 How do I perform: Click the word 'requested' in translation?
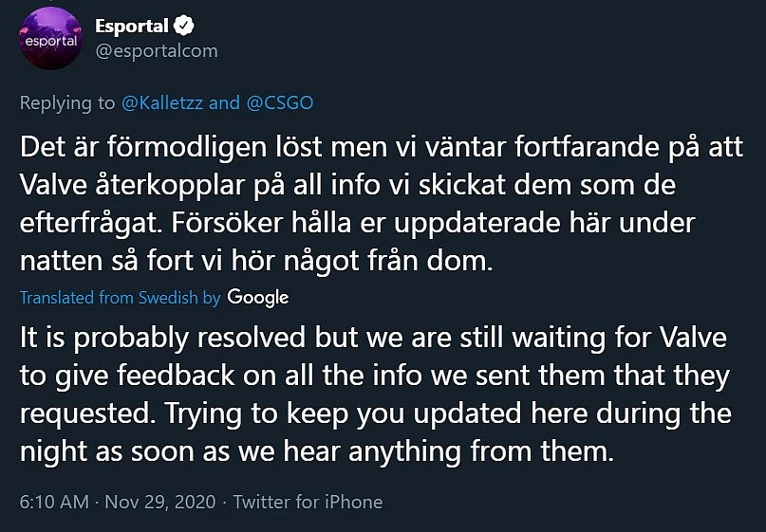[x=86, y=414]
